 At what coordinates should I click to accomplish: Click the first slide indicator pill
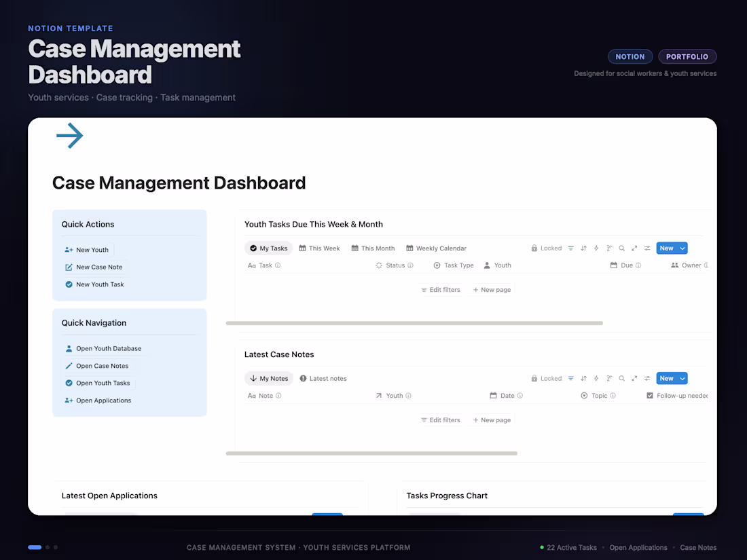(x=35, y=548)
